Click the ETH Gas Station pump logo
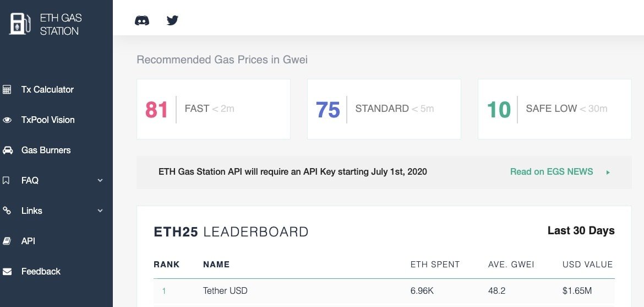This screenshot has width=644, height=307. (20, 24)
